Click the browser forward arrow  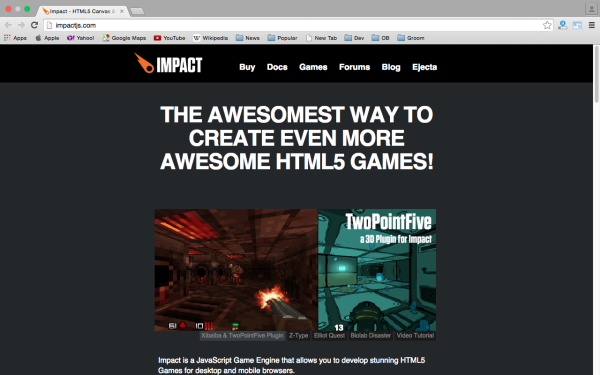(x=21, y=25)
